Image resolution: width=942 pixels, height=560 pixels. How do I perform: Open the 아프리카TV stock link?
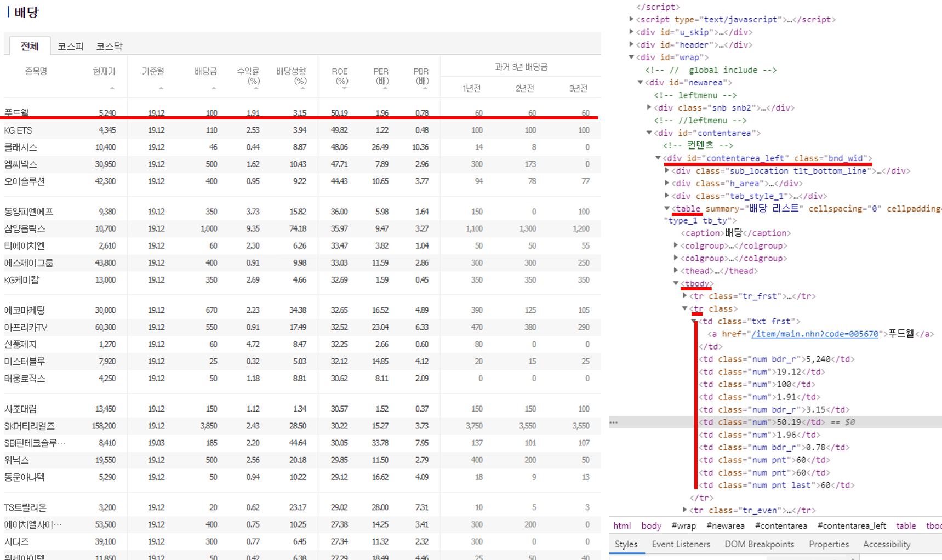point(26,327)
